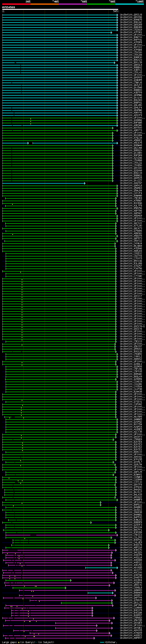Image resolution: width=146 pixels, height=644 pixels.
Task: Select the UniRef100_A7PDP8 entry
Action: tap(131, 42)
